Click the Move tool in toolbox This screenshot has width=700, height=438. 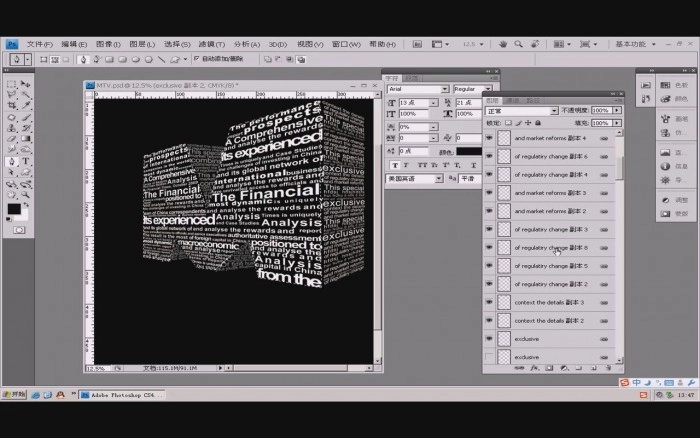click(25, 84)
